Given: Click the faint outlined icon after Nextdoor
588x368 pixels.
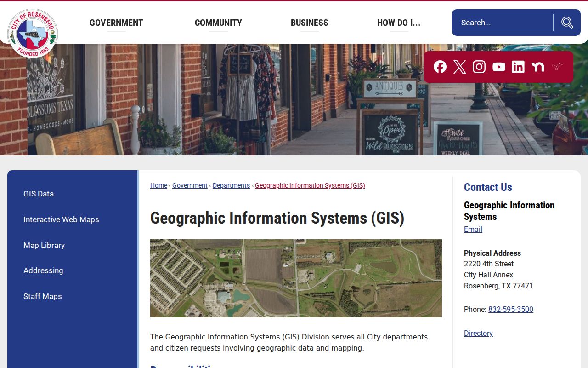Looking at the screenshot, I should pyautogui.click(x=557, y=67).
